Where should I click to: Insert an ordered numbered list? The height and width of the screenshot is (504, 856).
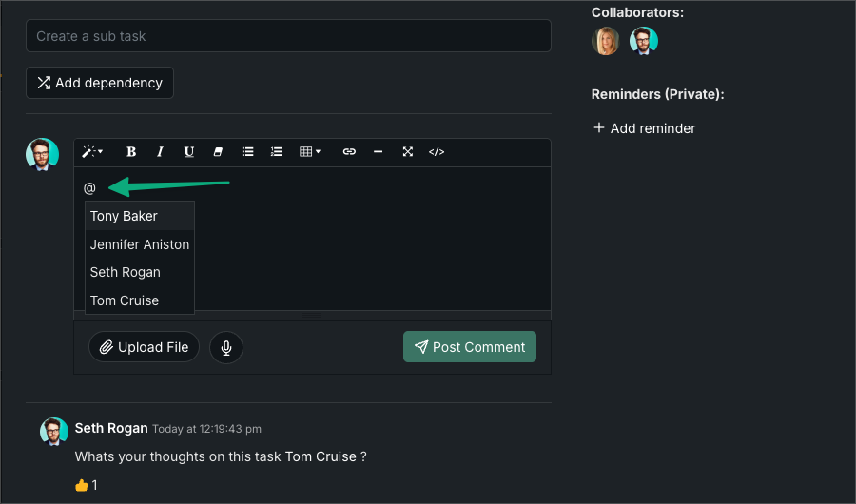pyautogui.click(x=277, y=152)
